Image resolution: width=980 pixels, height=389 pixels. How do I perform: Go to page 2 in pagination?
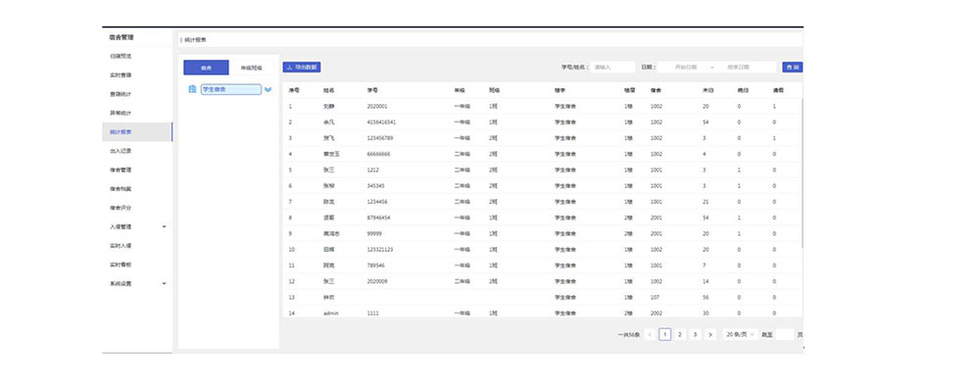coord(680,334)
